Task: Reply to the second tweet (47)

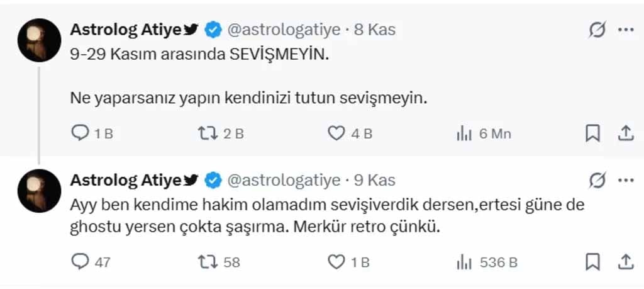Action: pos(80,262)
